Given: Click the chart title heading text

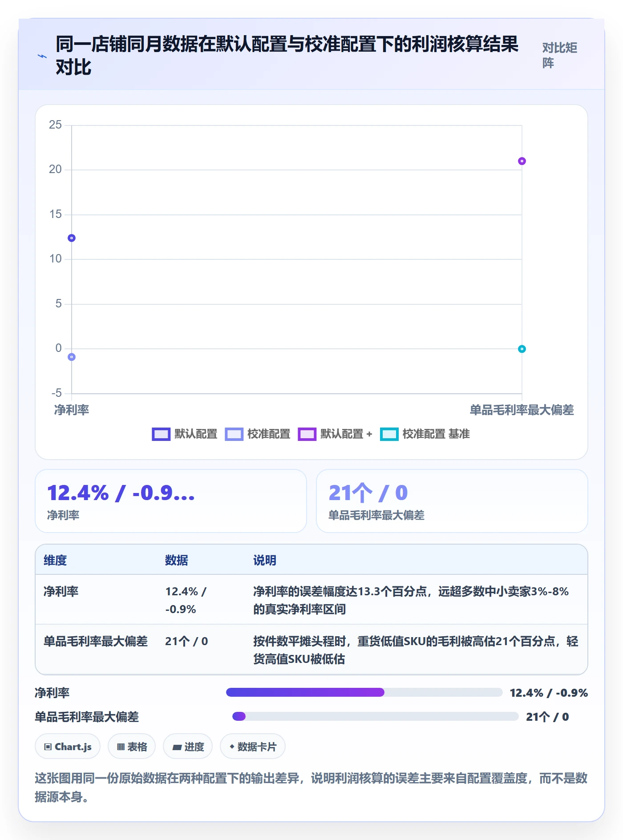Looking at the screenshot, I should click(x=287, y=56).
